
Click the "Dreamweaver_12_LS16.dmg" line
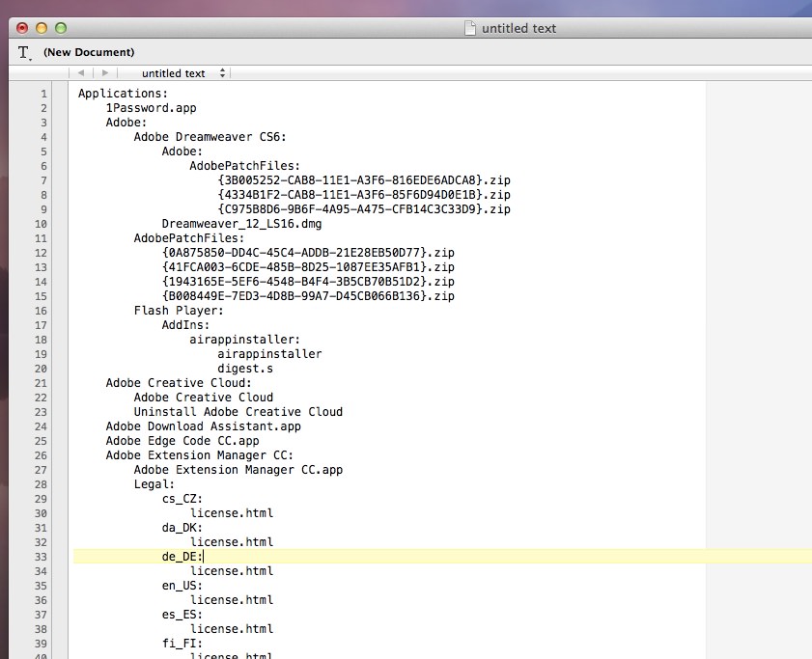[x=241, y=224]
